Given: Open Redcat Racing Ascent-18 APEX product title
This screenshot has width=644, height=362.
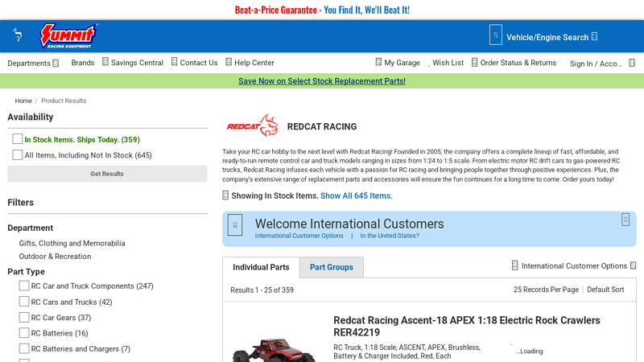Looking at the screenshot, I should (x=467, y=327).
